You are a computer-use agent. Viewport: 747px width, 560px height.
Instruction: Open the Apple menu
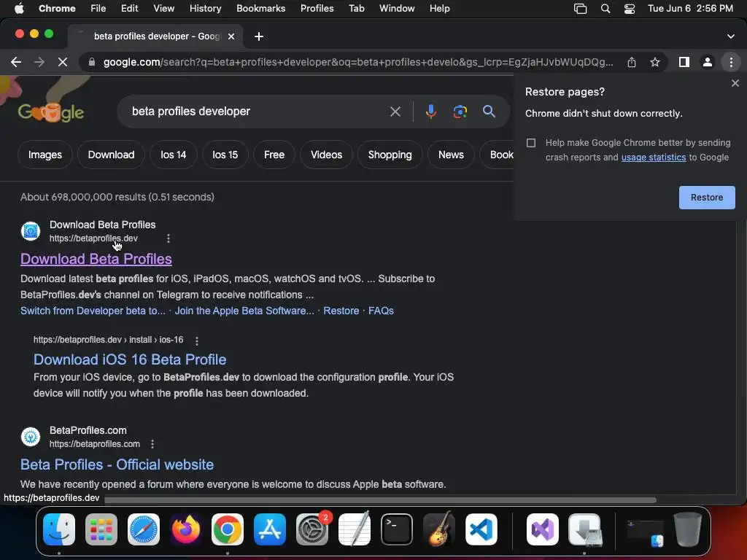[19, 8]
